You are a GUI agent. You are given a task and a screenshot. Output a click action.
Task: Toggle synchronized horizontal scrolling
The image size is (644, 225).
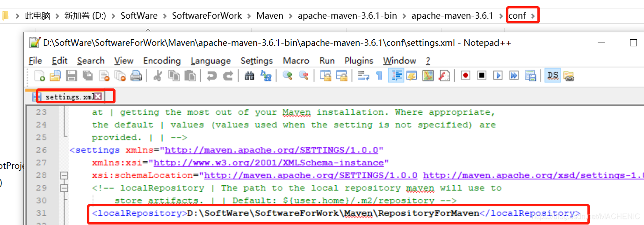tap(341, 76)
